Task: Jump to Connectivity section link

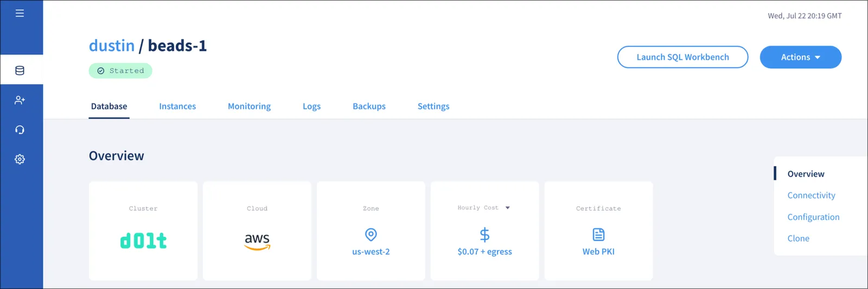Action: click(811, 196)
